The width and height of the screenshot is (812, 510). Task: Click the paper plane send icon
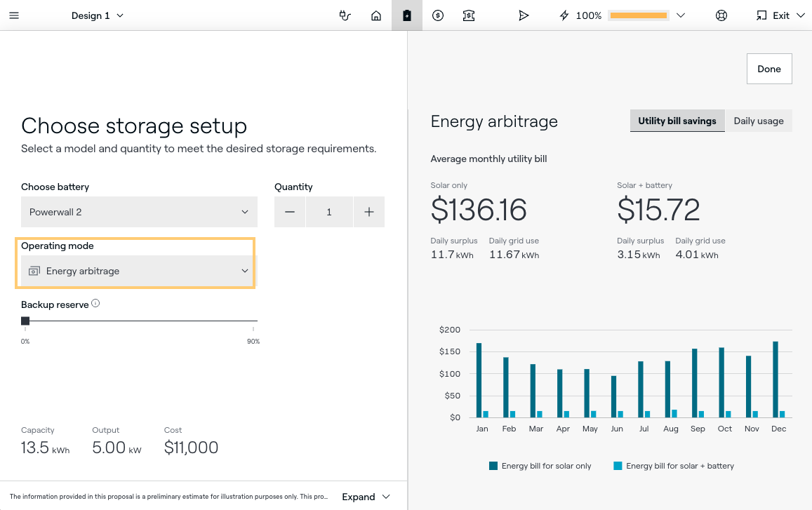524,15
